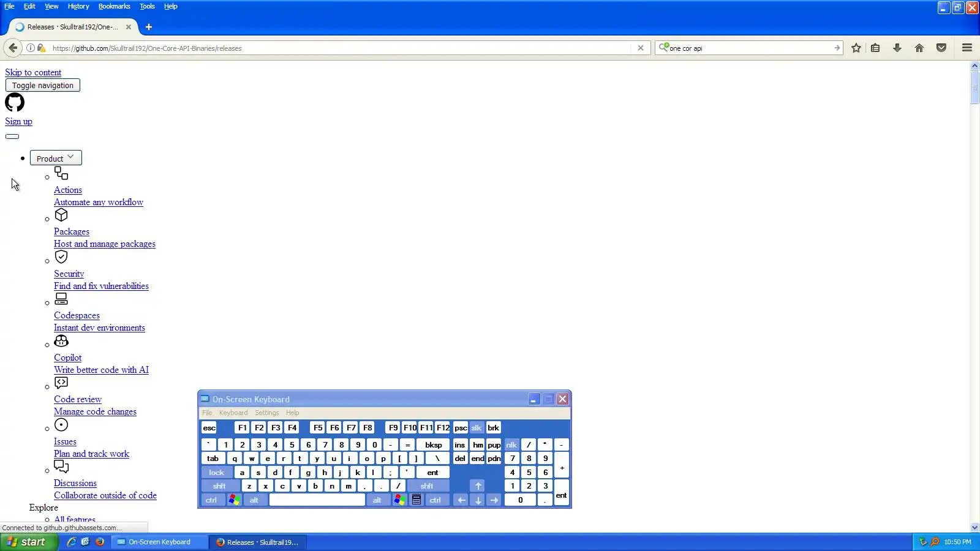Toggle the slk scroll lock key
Image resolution: width=980 pixels, height=551 pixels.
click(477, 428)
